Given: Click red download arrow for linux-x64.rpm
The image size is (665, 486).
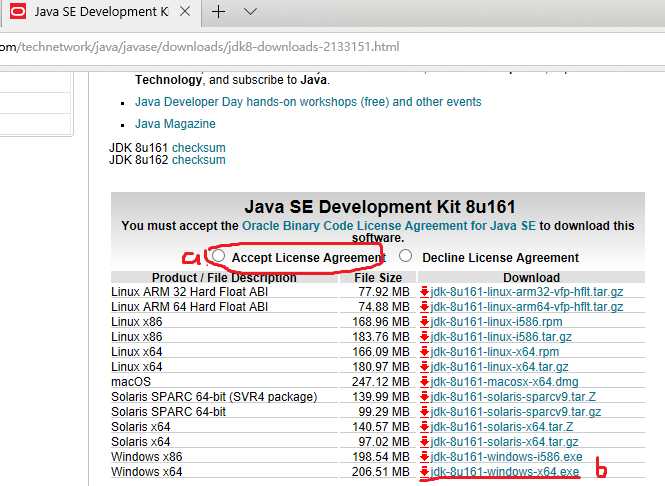Looking at the screenshot, I should coord(424,352).
